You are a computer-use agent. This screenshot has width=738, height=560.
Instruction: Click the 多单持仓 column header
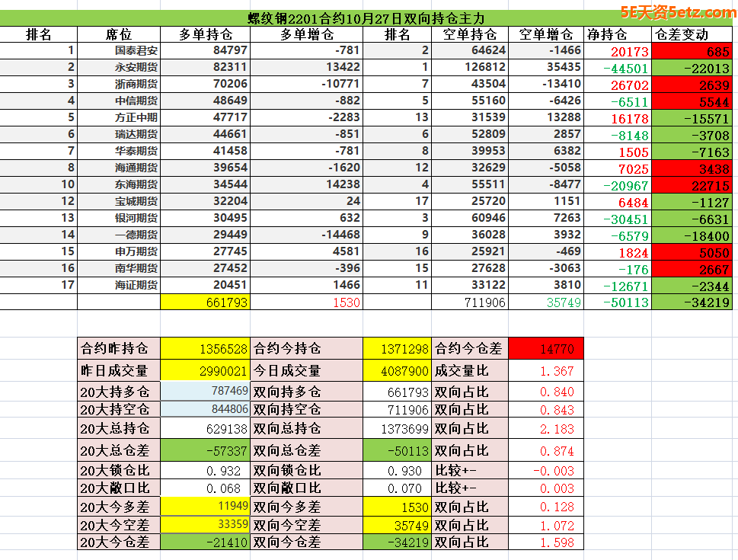[x=205, y=34]
